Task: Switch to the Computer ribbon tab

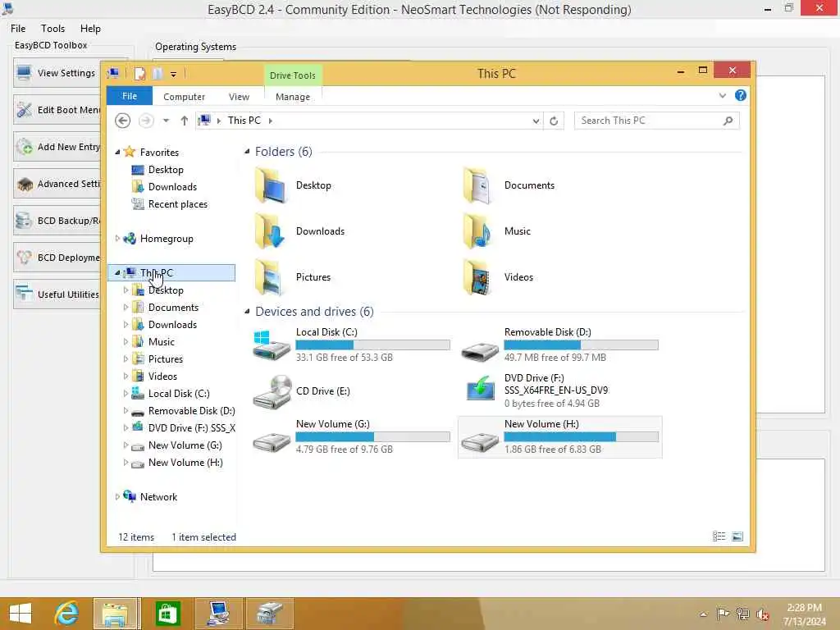Action: pos(184,97)
